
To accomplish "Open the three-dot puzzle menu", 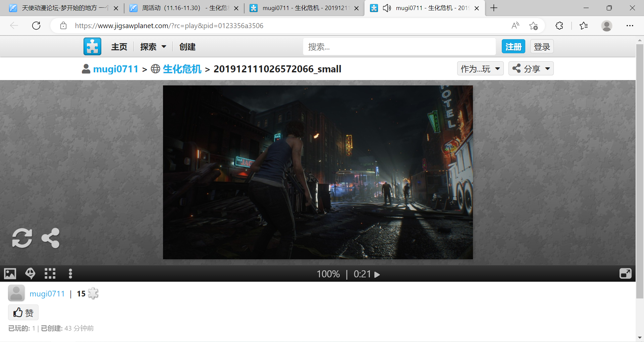I will (x=70, y=274).
